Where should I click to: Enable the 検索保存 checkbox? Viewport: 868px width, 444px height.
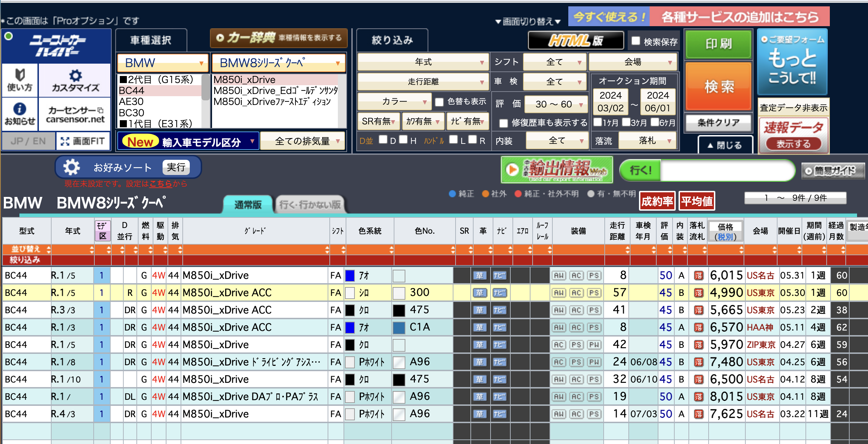click(x=635, y=41)
